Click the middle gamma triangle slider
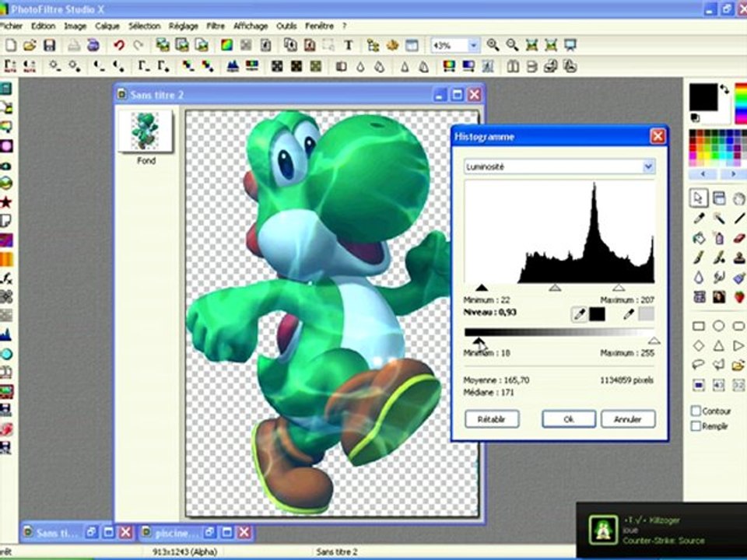747x560 pixels. 555,288
